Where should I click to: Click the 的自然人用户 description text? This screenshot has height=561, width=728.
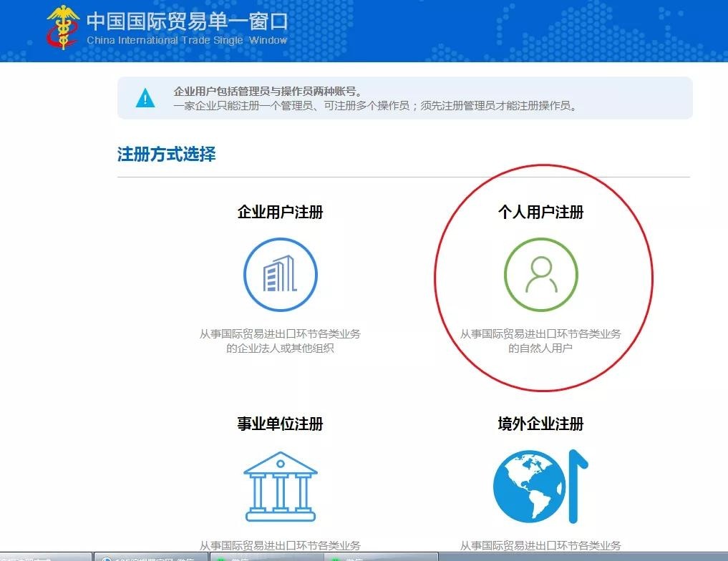pyautogui.click(x=540, y=348)
